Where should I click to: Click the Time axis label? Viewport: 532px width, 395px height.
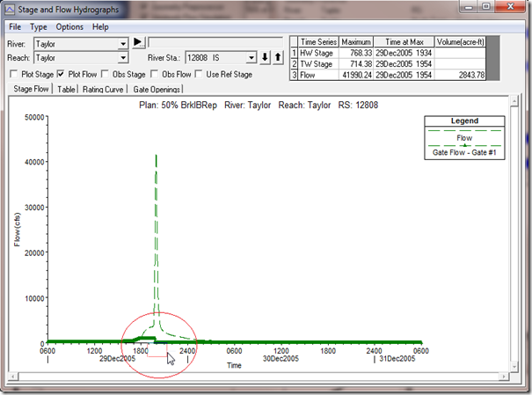point(234,365)
